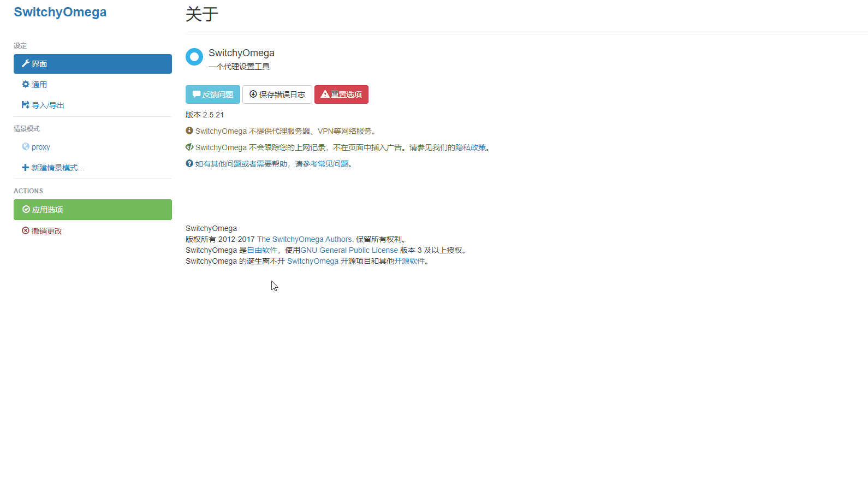Select the proxy profile

point(93,147)
